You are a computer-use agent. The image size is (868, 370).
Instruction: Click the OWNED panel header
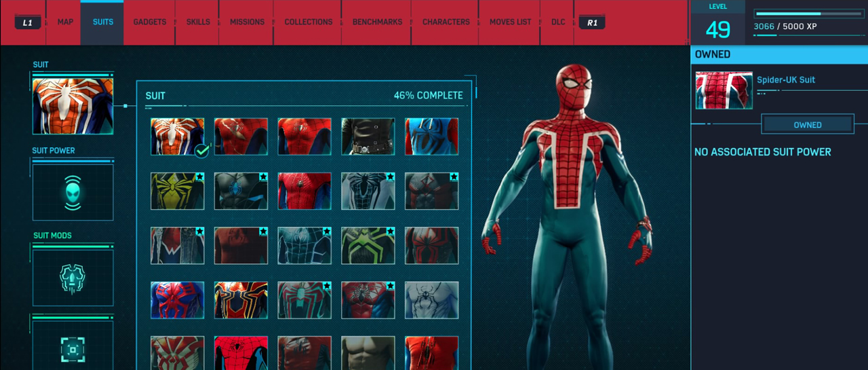[x=779, y=54]
